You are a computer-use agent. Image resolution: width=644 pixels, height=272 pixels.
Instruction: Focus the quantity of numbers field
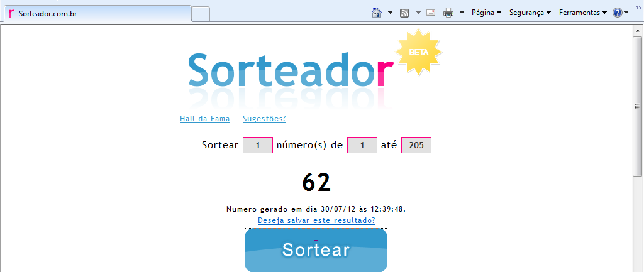click(x=258, y=145)
